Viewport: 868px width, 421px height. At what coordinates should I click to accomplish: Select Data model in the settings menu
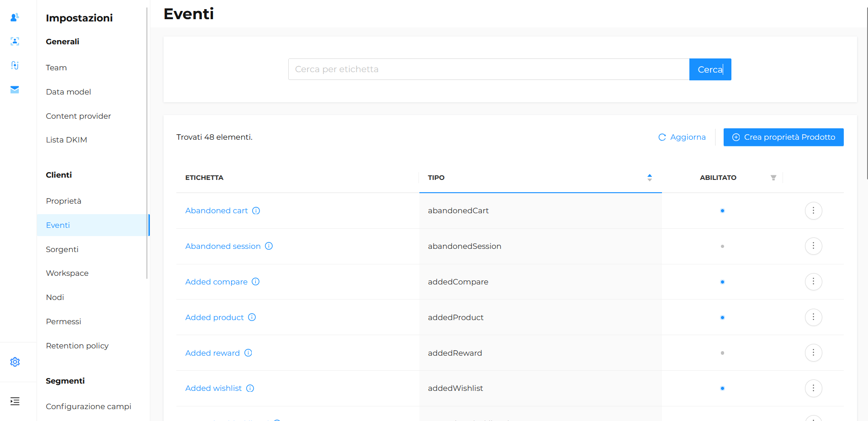(x=69, y=92)
